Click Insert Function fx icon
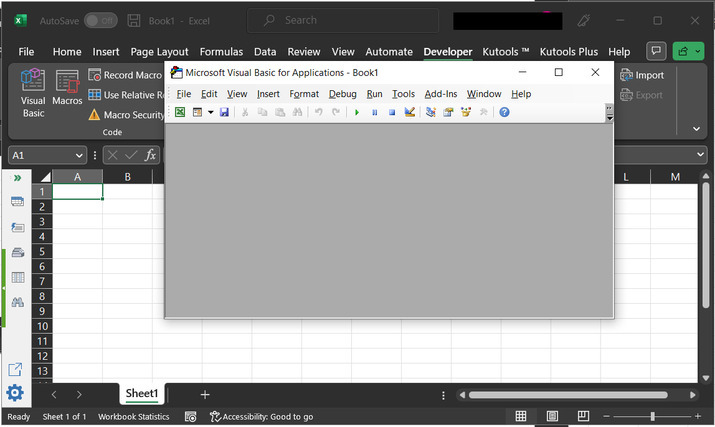The image size is (715, 427). [150, 155]
